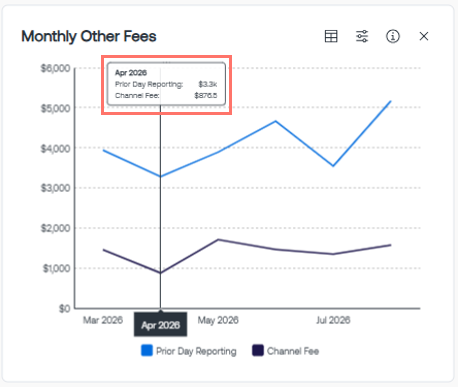The height and width of the screenshot is (387, 458).
Task: Click the Prior Day Reporting legend label
Action: (x=196, y=351)
